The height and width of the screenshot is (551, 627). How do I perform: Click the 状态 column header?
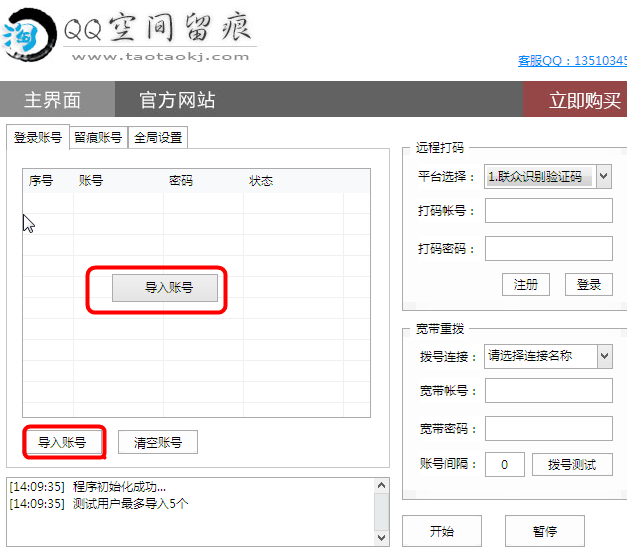[261, 181]
